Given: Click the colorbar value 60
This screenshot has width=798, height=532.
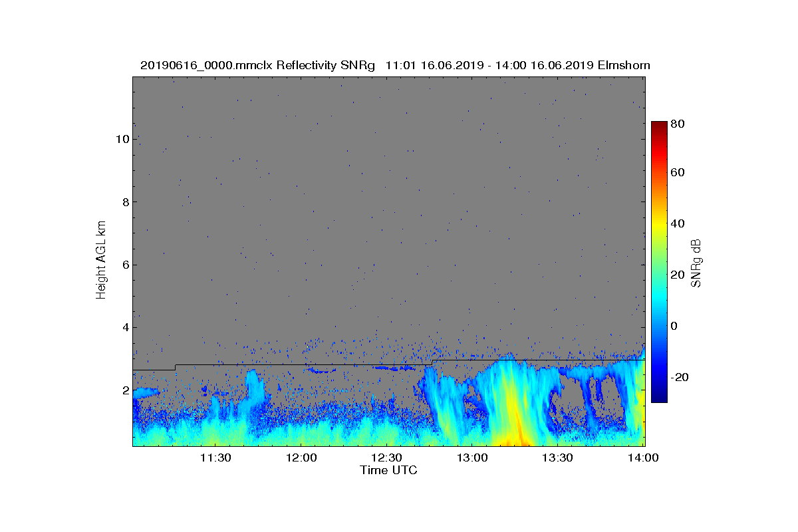Looking at the screenshot, I should [x=678, y=173].
